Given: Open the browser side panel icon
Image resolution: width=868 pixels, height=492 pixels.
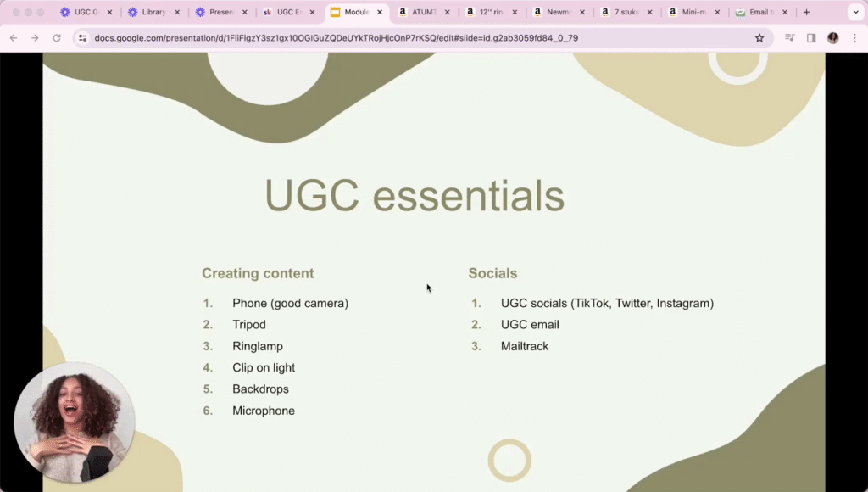Looking at the screenshot, I should [811, 37].
